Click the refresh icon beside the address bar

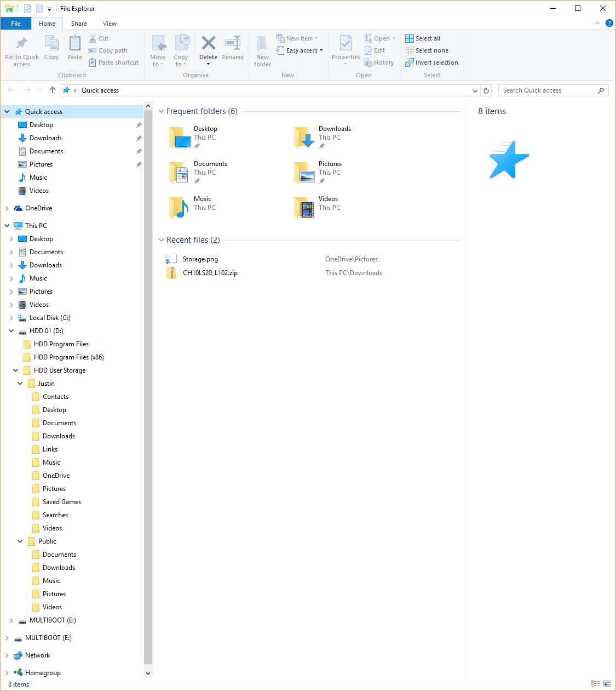(486, 90)
